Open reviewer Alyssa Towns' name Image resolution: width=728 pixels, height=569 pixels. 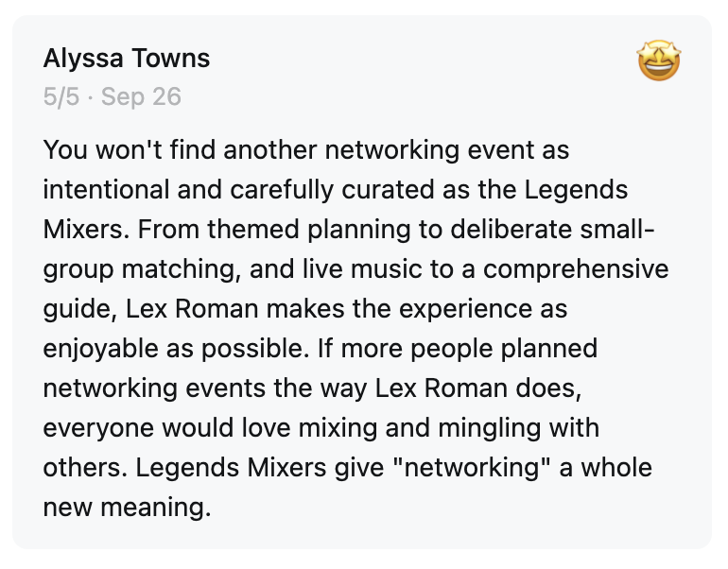coord(127,59)
